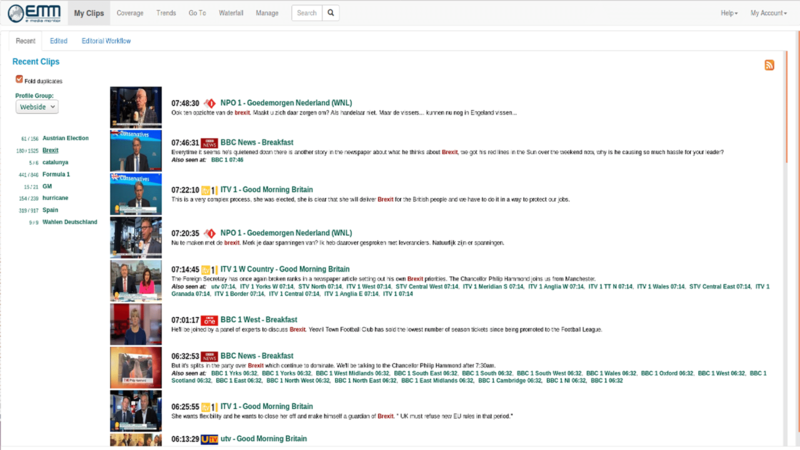
Task: Open 06:32:53 BBC News - Breakfast title
Action: (x=257, y=356)
